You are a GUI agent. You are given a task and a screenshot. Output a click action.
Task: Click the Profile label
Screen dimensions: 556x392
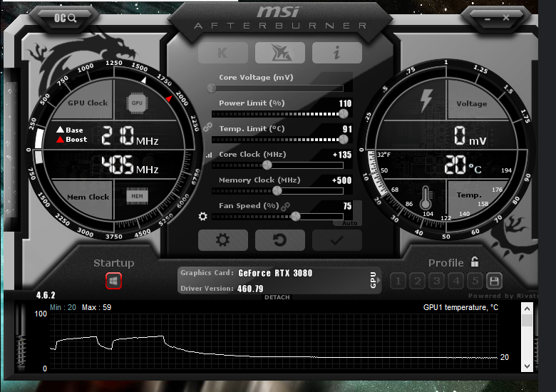446,263
